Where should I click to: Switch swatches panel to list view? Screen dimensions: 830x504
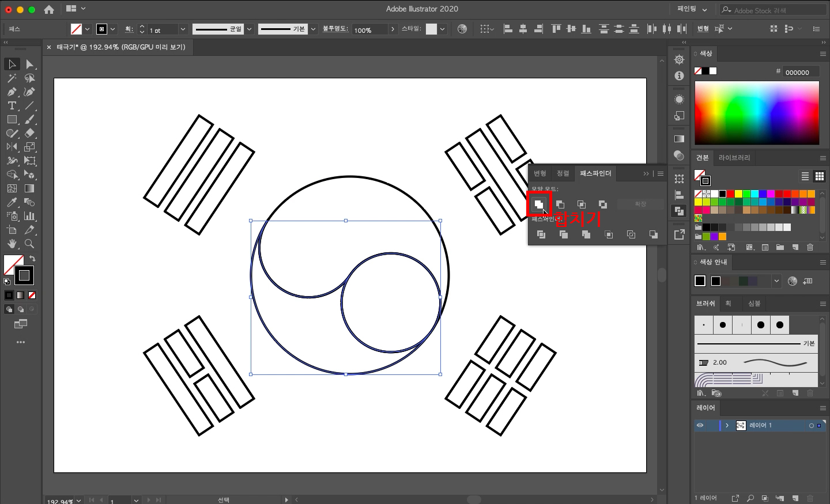805,176
